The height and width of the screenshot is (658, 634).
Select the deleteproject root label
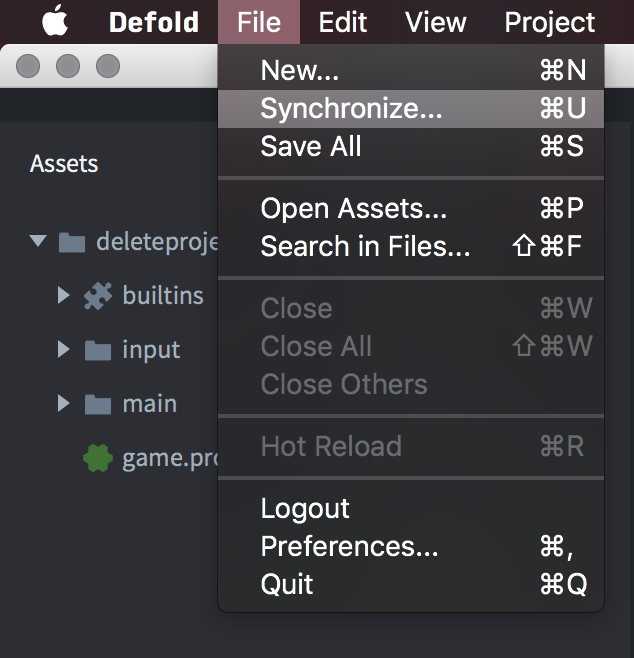click(157, 242)
